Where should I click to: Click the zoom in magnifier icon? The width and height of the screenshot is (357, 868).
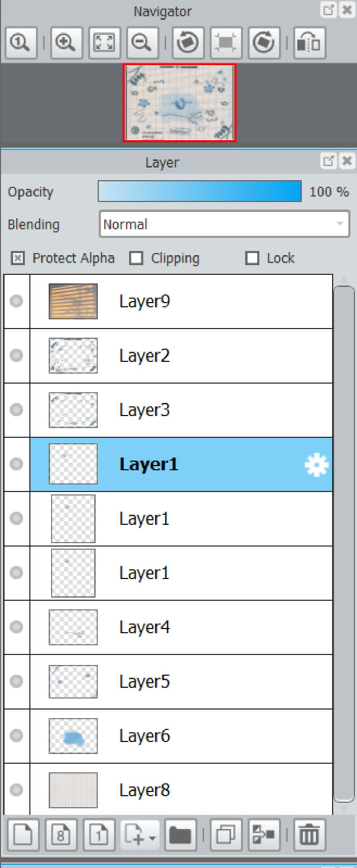[x=66, y=43]
